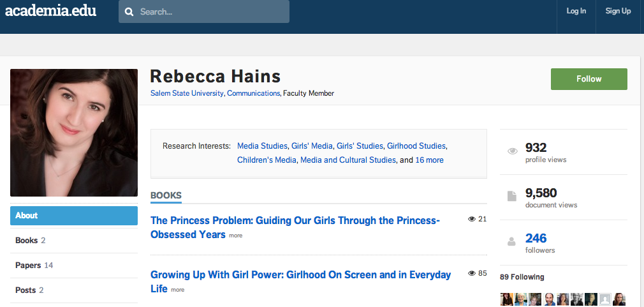This screenshot has height=307, width=644.
Task: Click the document icon beside document views
Action: click(511, 197)
